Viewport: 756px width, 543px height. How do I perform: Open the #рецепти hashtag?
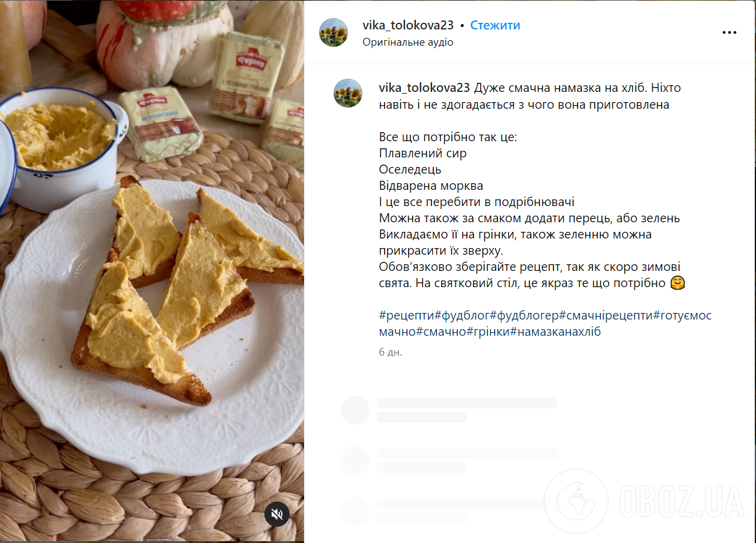pyautogui.click(x=406, y=315)
